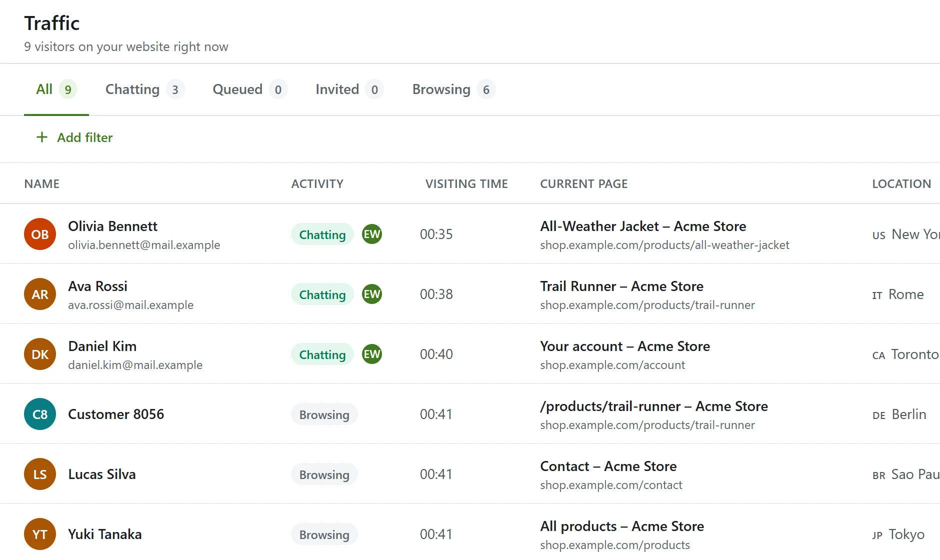Click the email ava.rossi@mail.example
This screenshot has height=560, width=940.
pos(130,305)
